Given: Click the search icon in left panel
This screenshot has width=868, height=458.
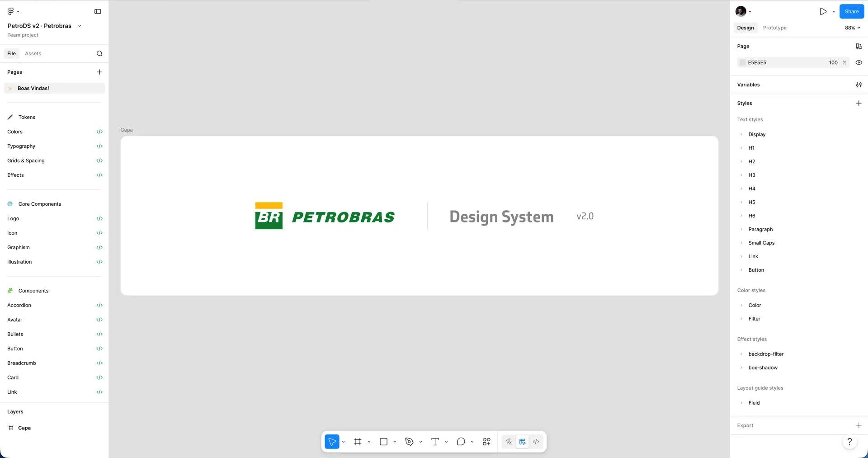Looking at the screenshot, I should point(99,53).
